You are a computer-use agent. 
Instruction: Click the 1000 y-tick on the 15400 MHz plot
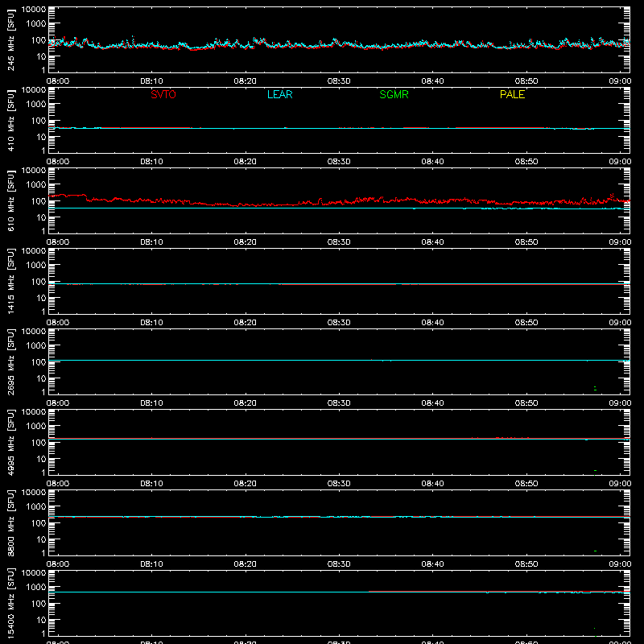coord(36,588)
